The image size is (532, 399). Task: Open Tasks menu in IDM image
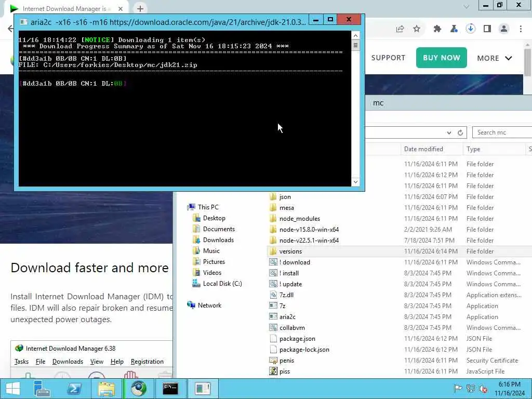(21, 362)
